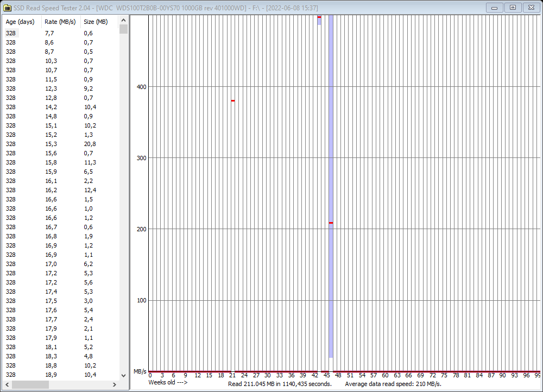Click the 'Read 211.045 MB in 1140,435 seconds.' text
The height and width of the screenshot is (392, 543).
[x=280, y=384]
